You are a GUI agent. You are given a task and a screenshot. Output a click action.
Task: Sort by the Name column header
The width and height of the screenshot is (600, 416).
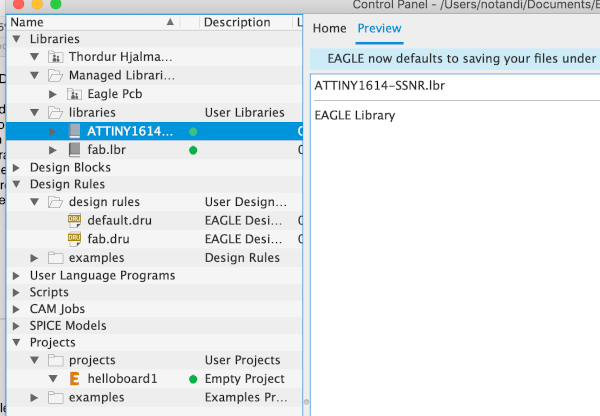click(x=93, y=22)
